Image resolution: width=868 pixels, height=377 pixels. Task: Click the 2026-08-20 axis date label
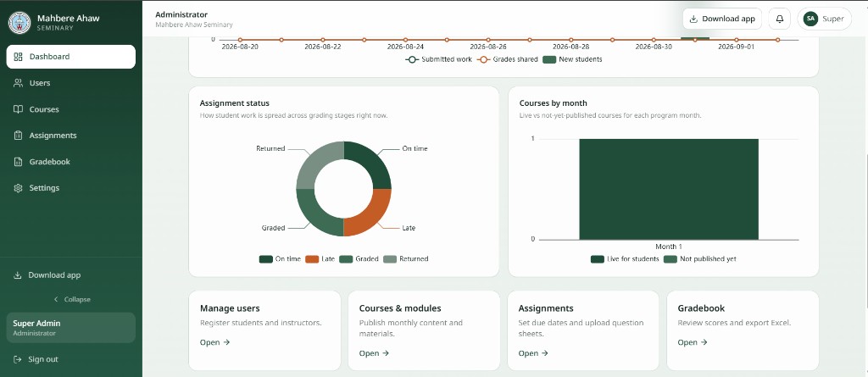point(240,47)
